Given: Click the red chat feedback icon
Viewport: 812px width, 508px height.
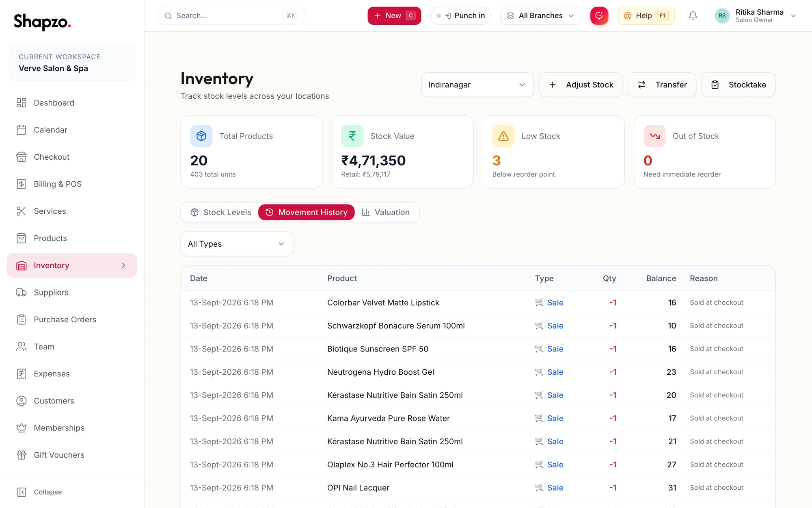Looking at the screenshot, I should (599, 16).
